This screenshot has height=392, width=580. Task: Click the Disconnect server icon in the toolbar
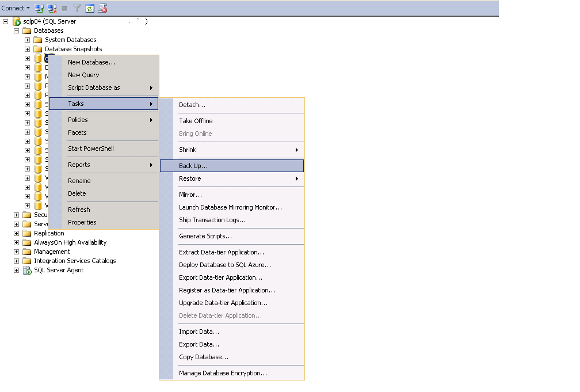click(51, 8)
